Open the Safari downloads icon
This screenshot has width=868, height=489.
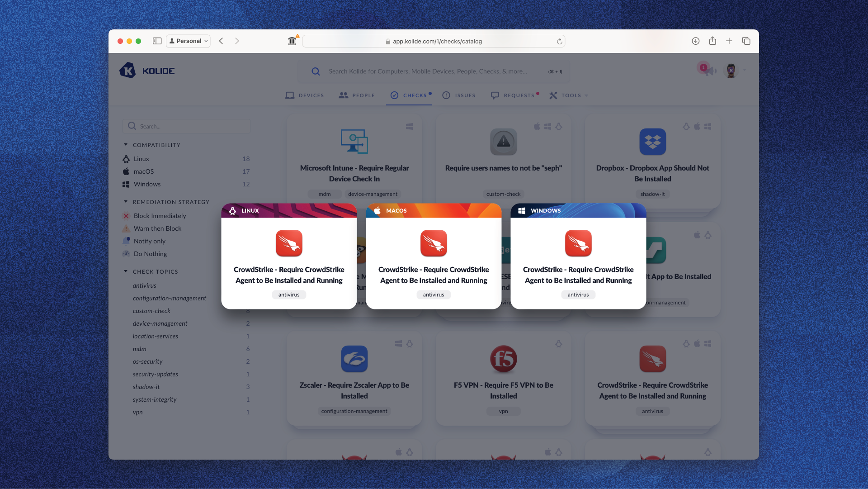click(695, 41)
